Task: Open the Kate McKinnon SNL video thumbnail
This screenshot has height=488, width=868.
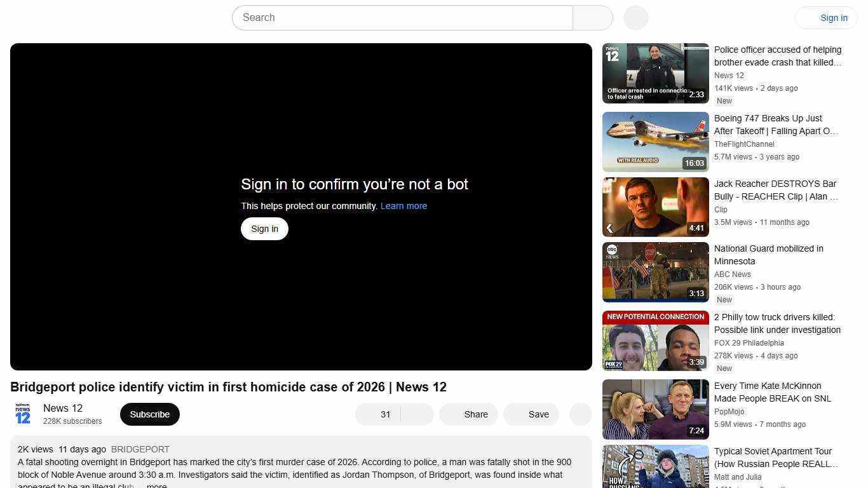Action: click(655, 409)
